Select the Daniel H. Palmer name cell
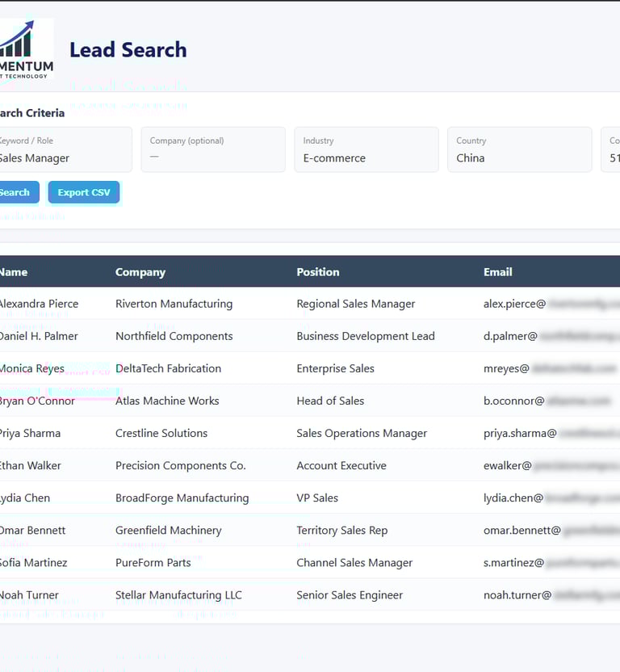620x672 pixels. [39, 336]
